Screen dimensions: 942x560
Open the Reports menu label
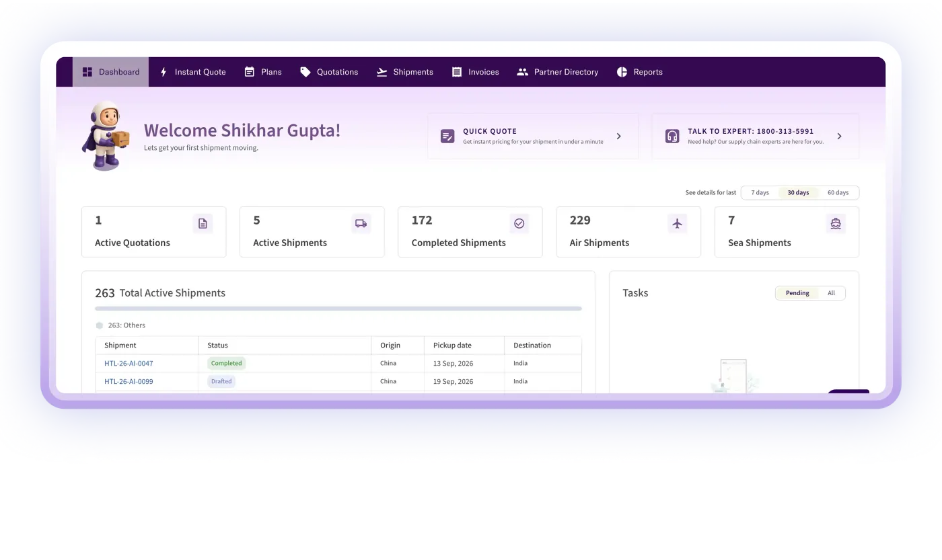648,72
